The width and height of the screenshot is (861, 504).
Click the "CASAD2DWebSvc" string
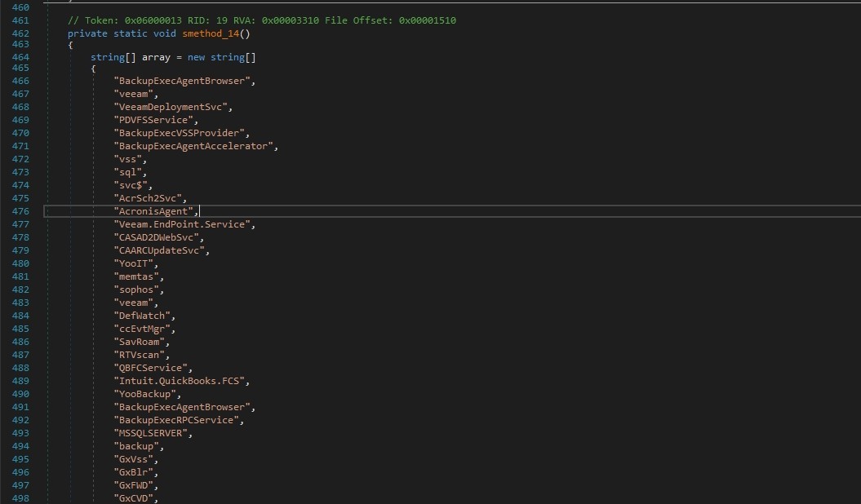click(156, 237)
